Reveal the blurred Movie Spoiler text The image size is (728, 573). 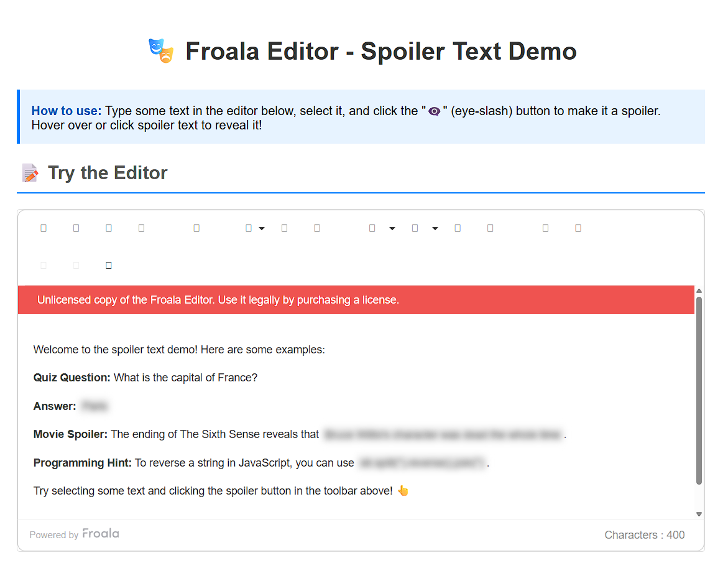pos(443,434)
